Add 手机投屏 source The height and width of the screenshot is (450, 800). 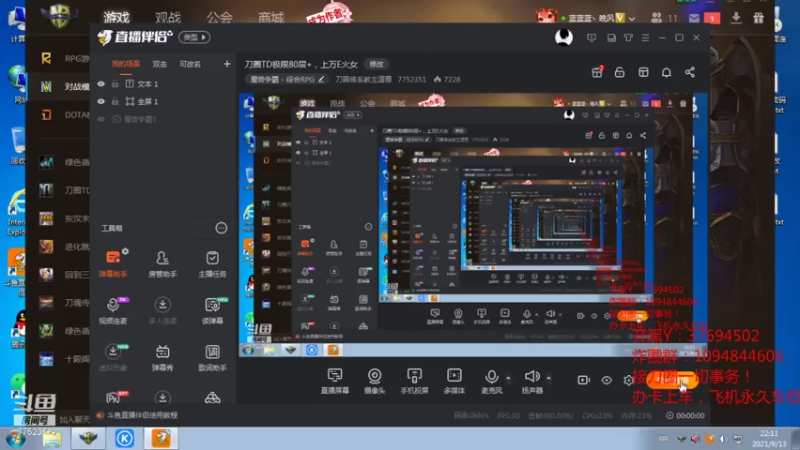click(x=414, y=381)
